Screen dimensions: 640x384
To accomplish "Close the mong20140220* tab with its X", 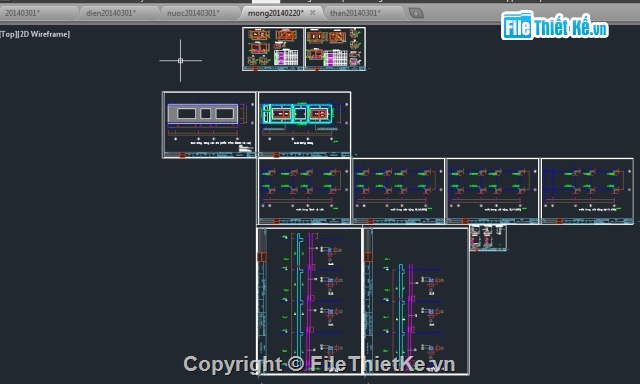I will [x=313, y=13].
